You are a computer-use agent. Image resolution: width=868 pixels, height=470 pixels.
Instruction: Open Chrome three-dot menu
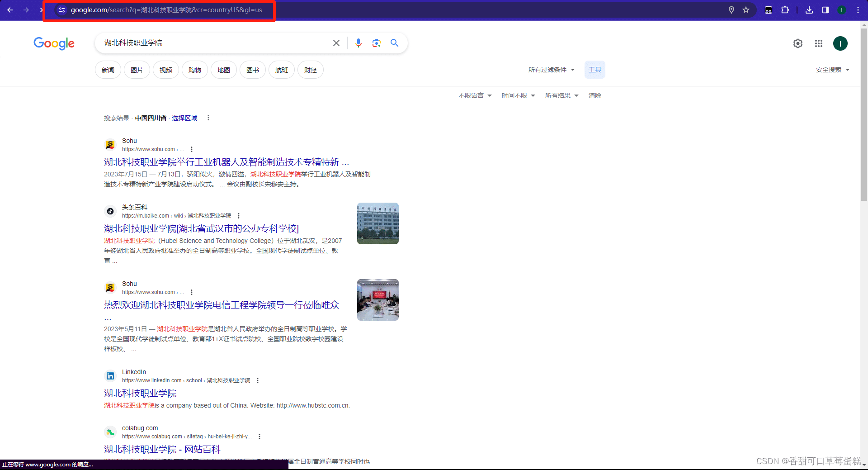(x=858, y=10)
